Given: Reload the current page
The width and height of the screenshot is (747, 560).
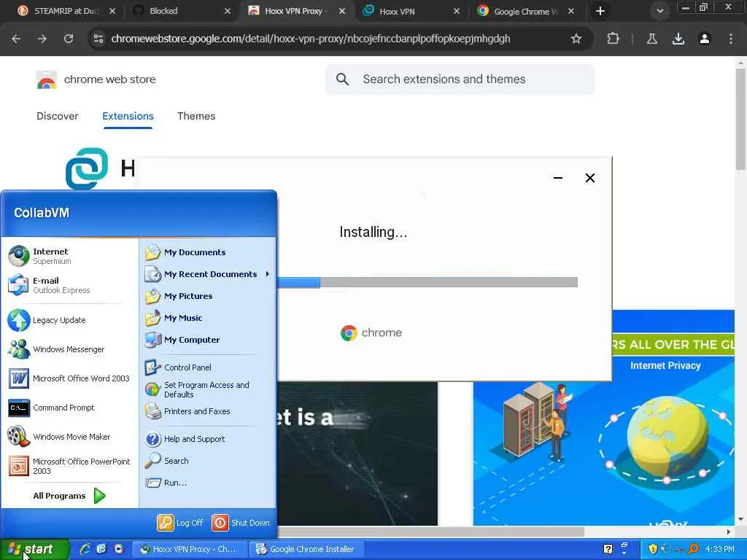Looking at the screenshot, I should coord(69,39).
